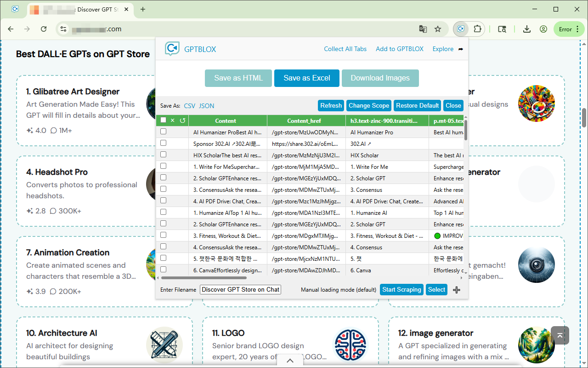The height and width of the screenshot is (368, 588).
Task: Click the GPTBLOX extension toolbar icon
Action: tap(461, 29)
